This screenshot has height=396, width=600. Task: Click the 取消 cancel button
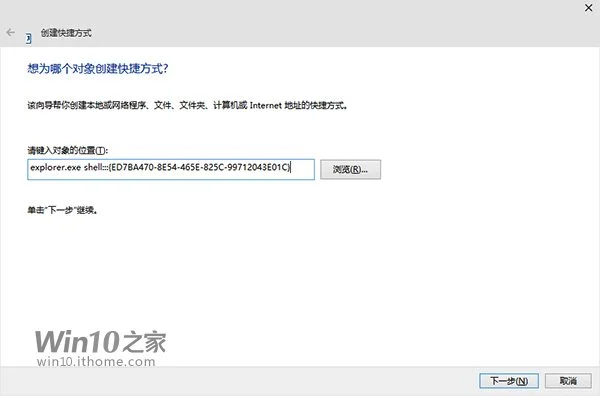point(568,381)
